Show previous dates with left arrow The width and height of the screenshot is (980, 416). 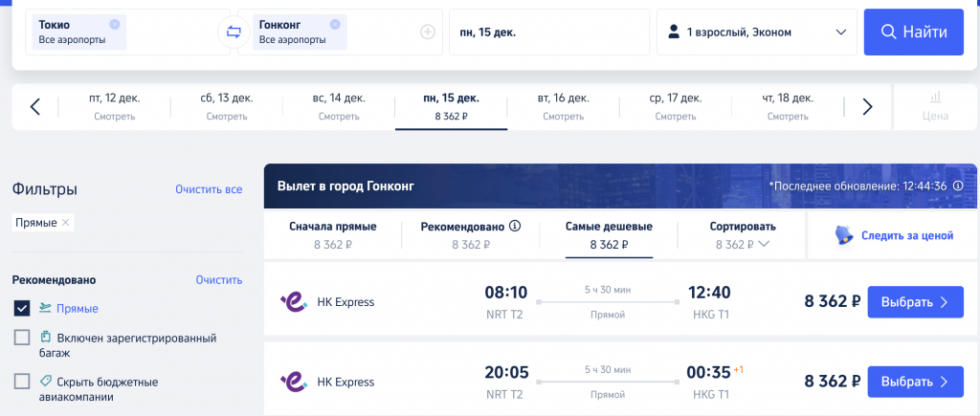35,107
